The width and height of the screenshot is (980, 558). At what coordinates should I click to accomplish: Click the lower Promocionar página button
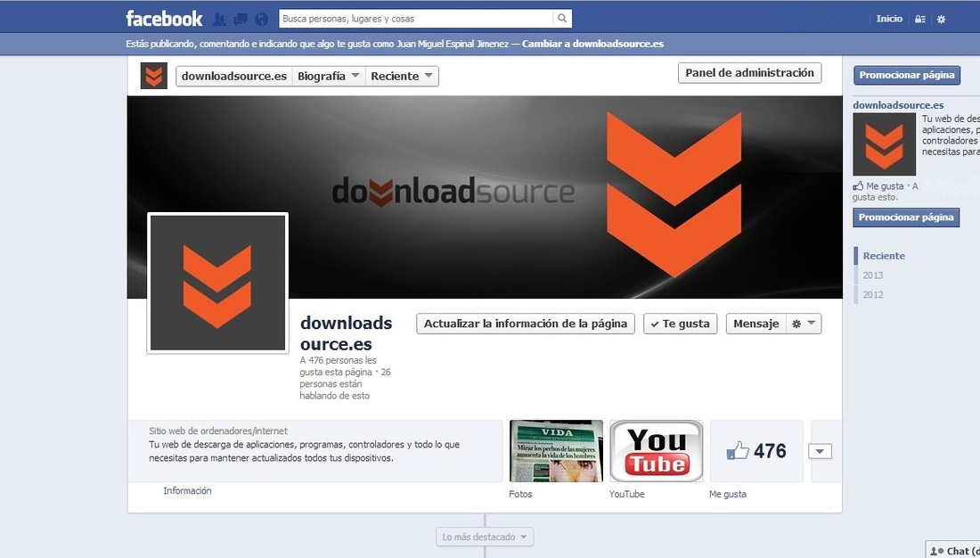pyautogui.click(x=906, y=217)
